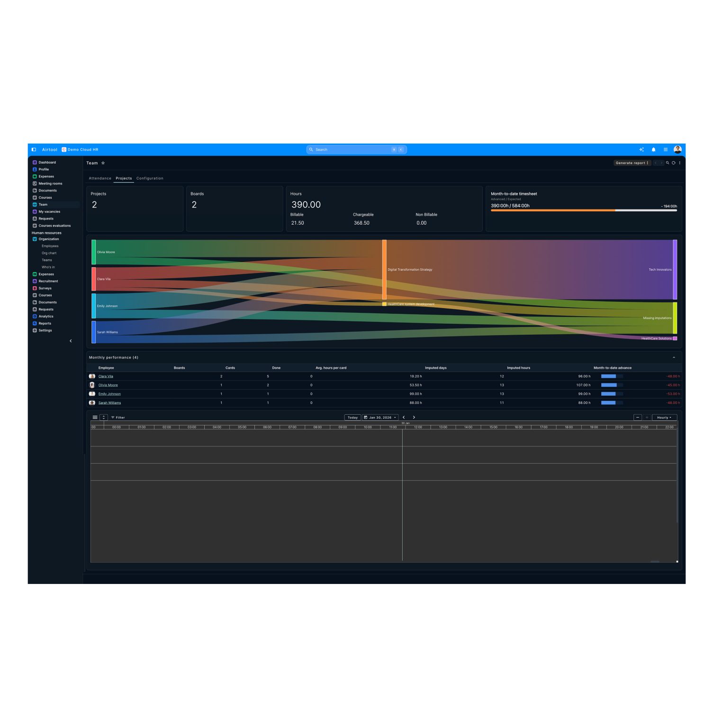
Task: Switch to the Configuration tab
Action: coord(150,179)
